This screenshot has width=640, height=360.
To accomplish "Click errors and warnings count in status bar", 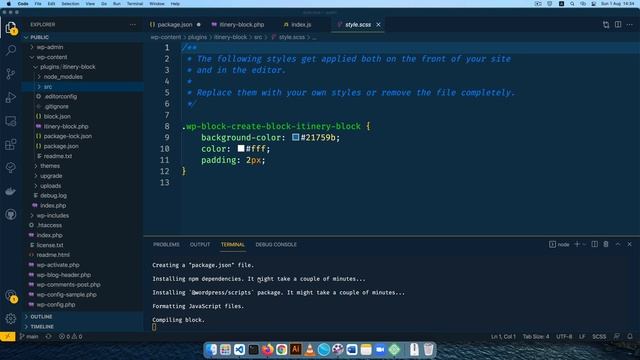I will (x=71, y=337).
